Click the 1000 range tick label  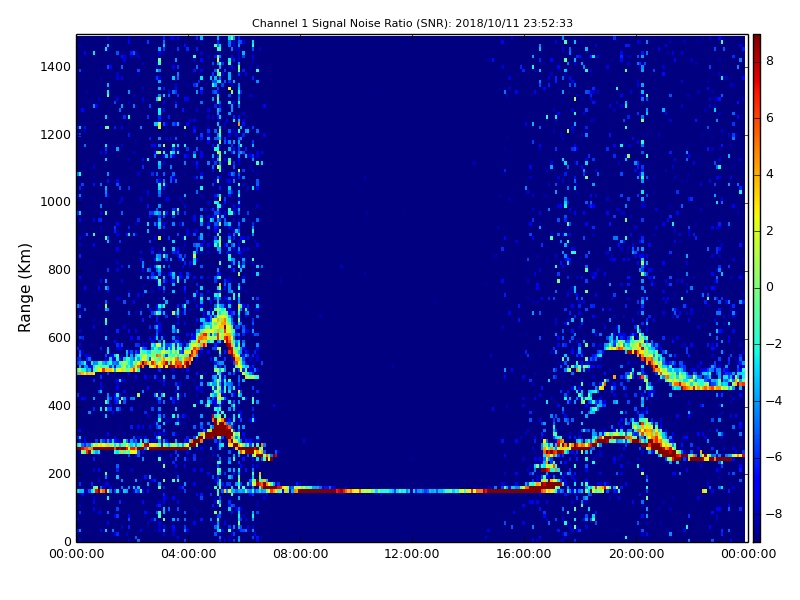[x=56, y=202]
